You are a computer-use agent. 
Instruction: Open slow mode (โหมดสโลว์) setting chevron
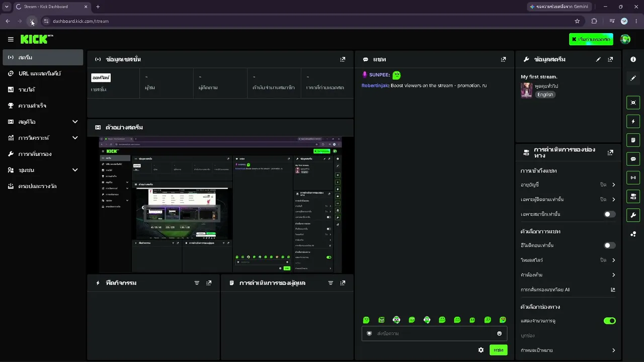[613, 260]
